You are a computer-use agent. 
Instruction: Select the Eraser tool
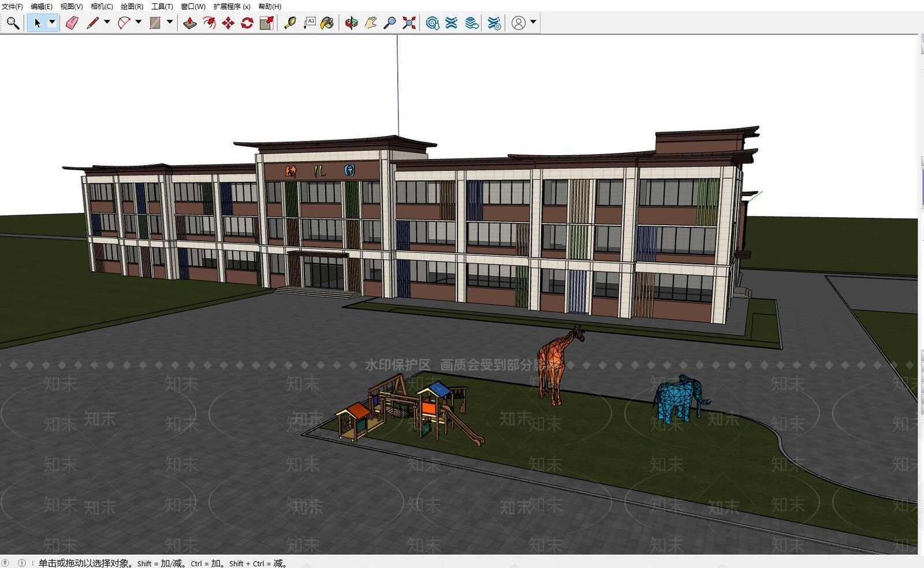coord(72,23)
